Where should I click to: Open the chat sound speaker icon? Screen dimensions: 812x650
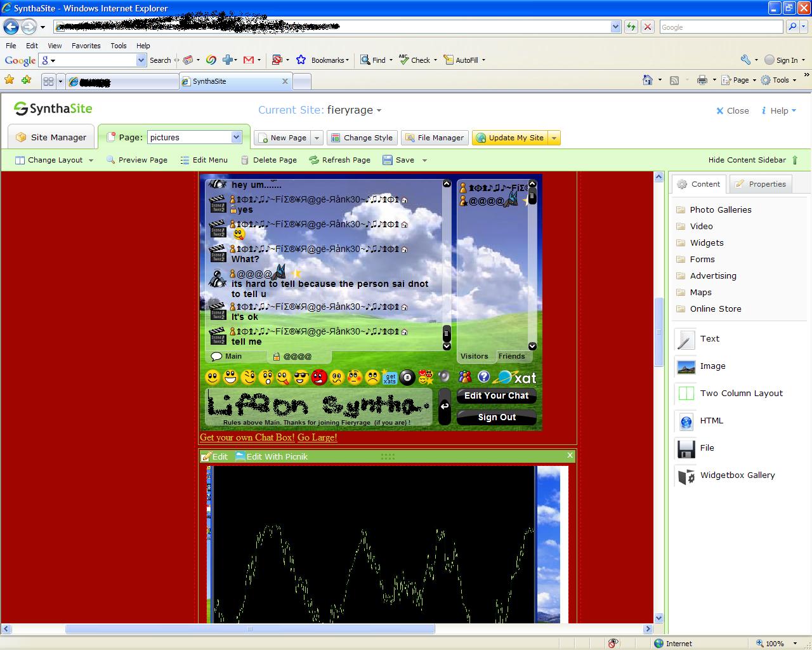[445, 377]
